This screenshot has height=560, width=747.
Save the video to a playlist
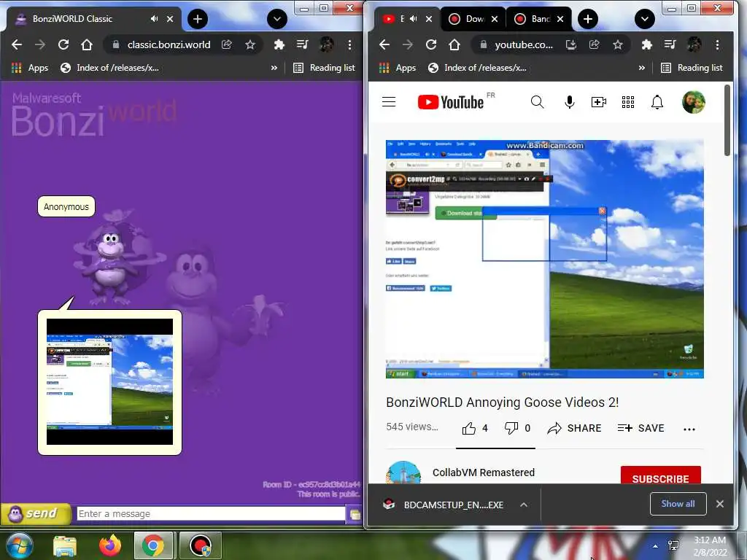pyautogui.click(x=640, y=429)
